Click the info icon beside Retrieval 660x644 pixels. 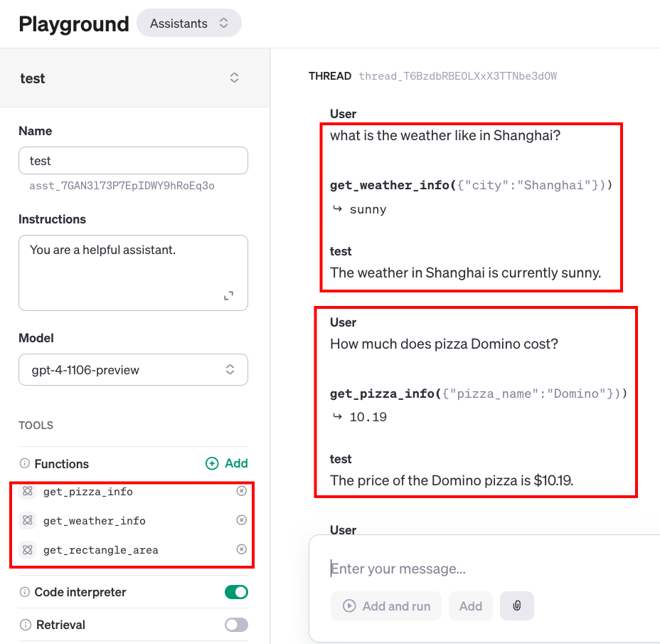click(x=25, y=625)
